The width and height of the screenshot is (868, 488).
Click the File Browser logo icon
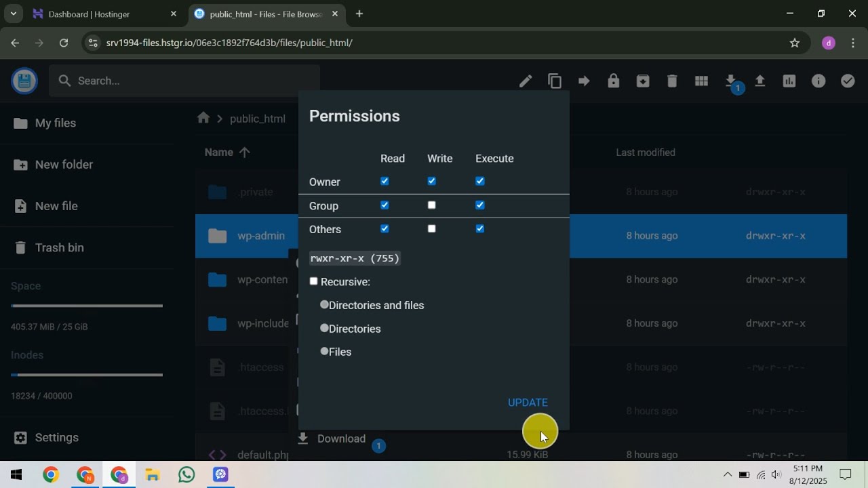pos(24,81)
